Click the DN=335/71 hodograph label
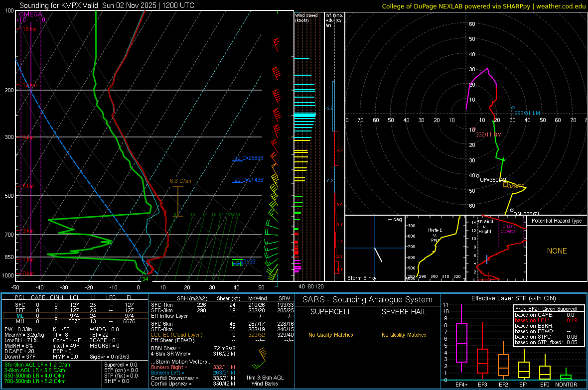588x390 pixels. (526, 214)
